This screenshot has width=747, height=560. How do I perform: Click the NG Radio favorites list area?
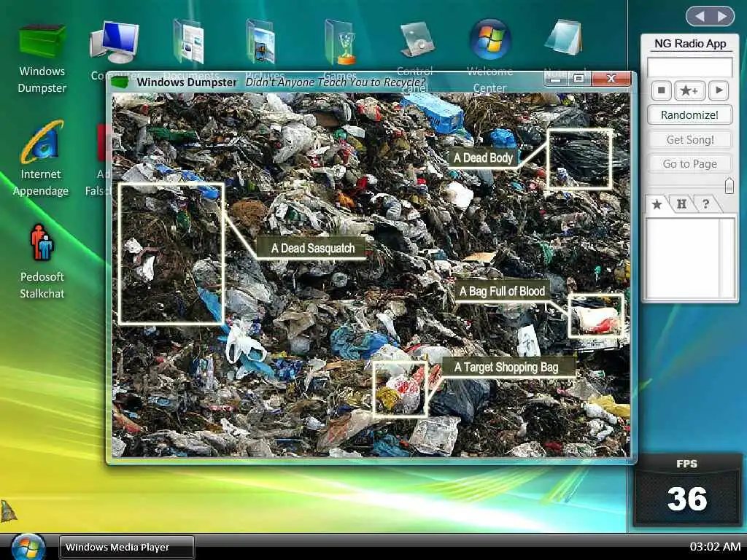[682, 257]
